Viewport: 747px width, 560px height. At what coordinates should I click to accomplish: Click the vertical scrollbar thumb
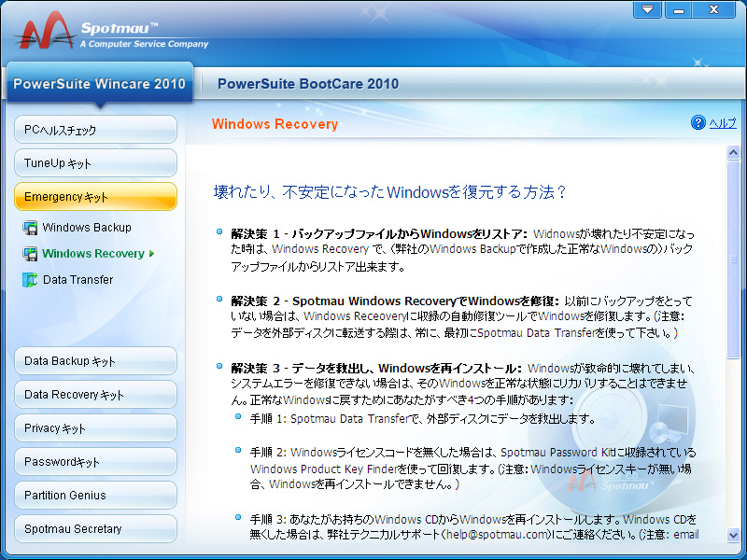pos(733,259)
